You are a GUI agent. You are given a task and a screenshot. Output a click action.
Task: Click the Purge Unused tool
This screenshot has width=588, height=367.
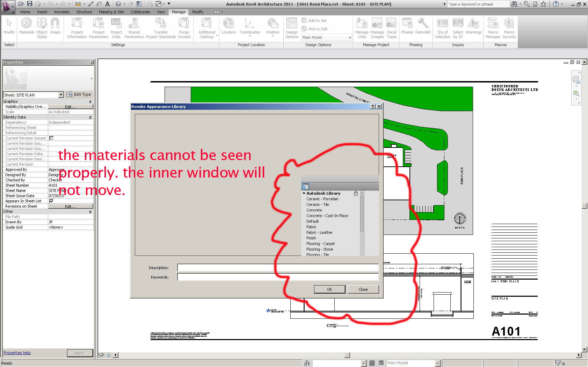coord(184,28)
